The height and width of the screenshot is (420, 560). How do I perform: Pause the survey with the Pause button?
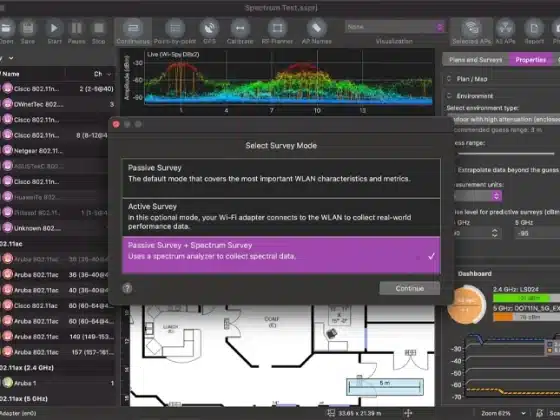(76, 28)
